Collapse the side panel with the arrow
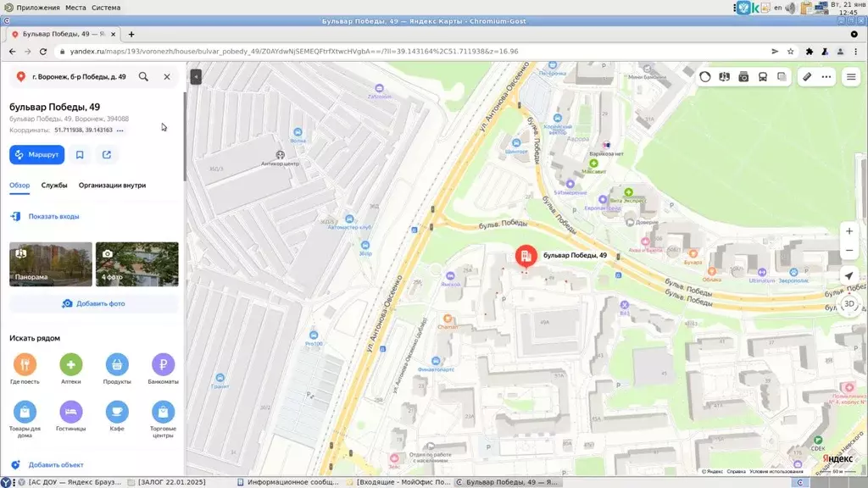The width and height of the screenshot is (868, 488). coord(196,76)
